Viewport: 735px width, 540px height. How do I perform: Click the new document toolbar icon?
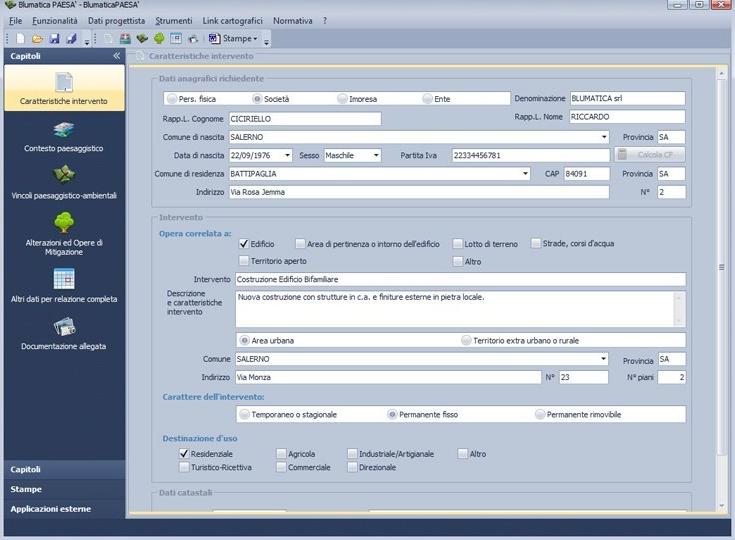22,39
